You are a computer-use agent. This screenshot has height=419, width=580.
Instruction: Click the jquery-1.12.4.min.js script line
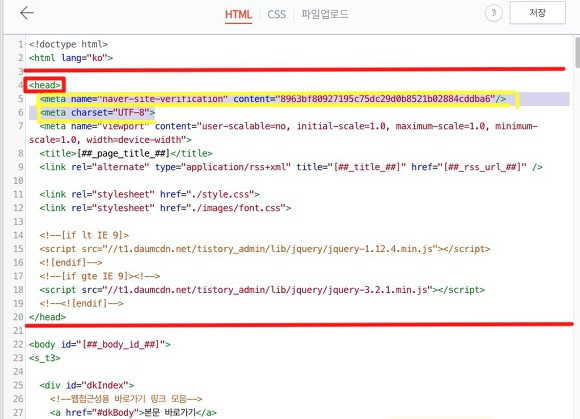click(x=265, y=249)
